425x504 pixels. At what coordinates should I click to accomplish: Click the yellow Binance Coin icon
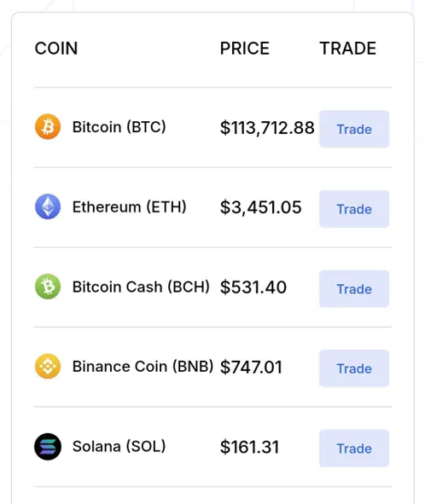(48, 367)
